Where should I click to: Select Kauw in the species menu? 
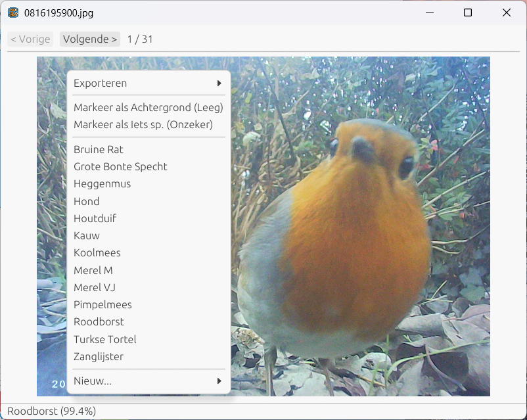(x=86, y=235)
